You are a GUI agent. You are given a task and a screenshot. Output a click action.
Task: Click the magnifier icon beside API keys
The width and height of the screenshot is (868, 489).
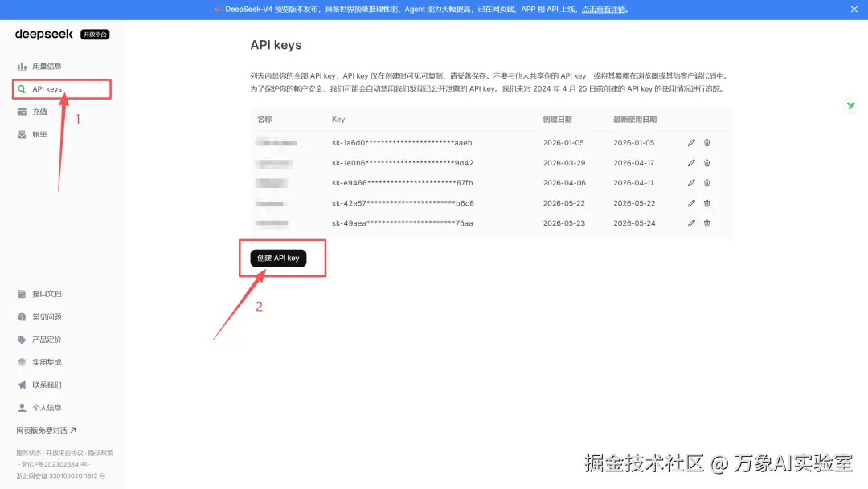(22, 89)
